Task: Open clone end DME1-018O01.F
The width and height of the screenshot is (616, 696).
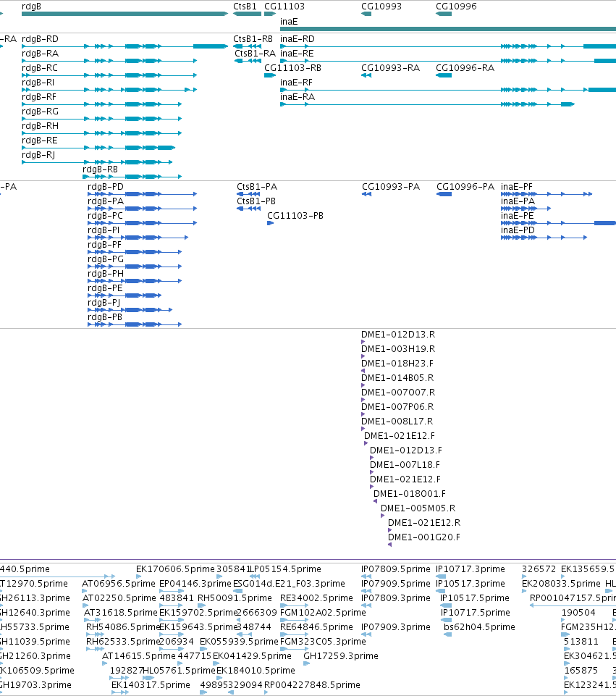Action: [409, 494]
